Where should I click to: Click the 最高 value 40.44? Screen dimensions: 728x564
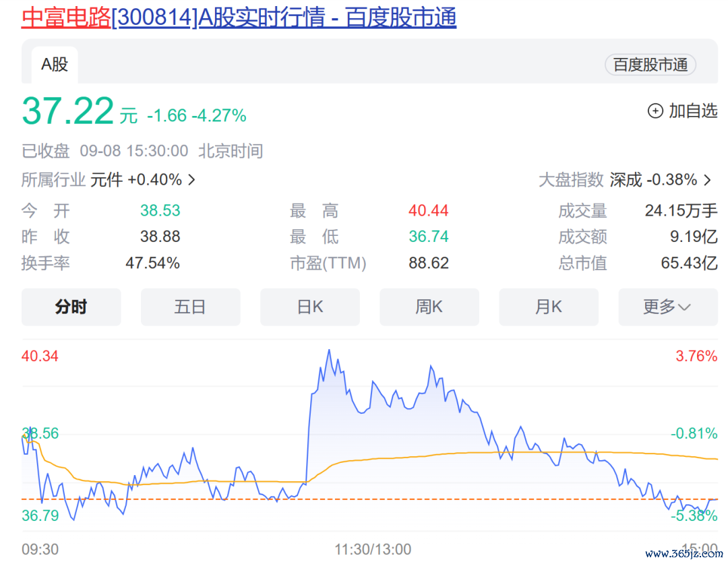(x=429, y=211)
